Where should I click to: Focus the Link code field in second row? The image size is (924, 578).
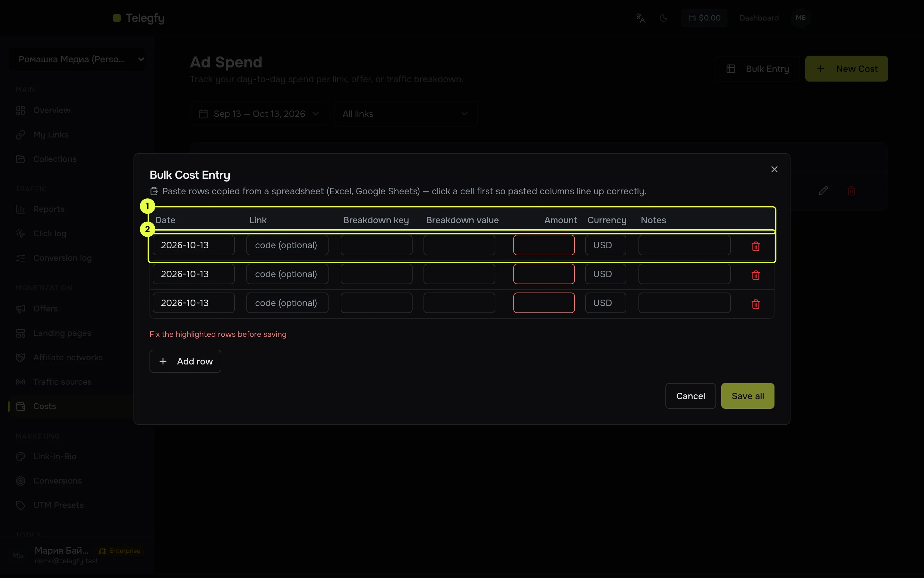287,274
